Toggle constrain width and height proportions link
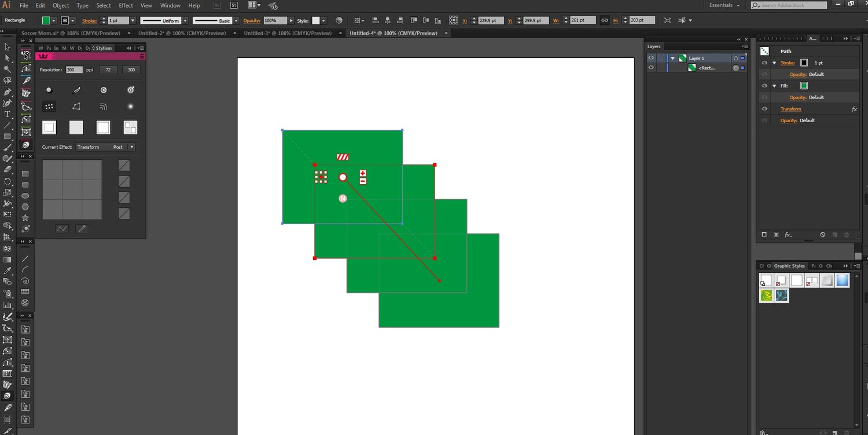The height and width of the screenshot is (435, 868). (604, 20)
